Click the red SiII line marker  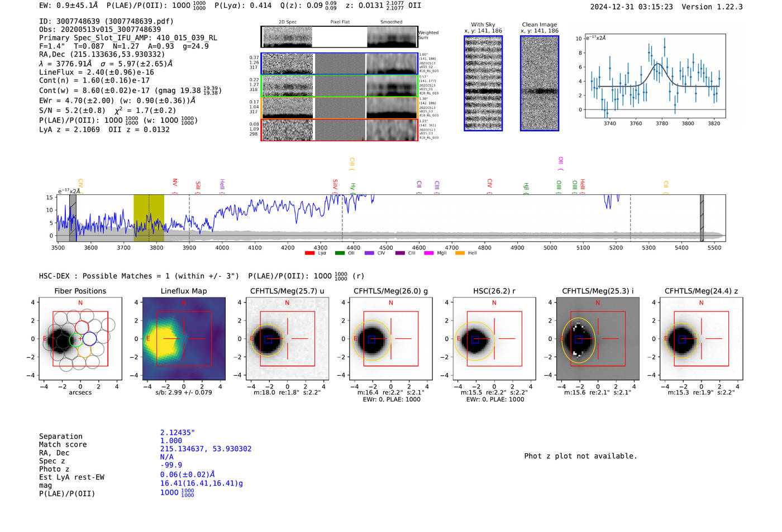coord(198,186)
